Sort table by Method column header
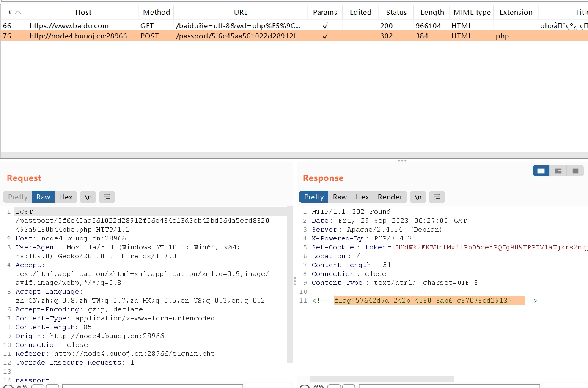This screenshot has height=388, width=588. pyautogui.click(x=157, y=12)
